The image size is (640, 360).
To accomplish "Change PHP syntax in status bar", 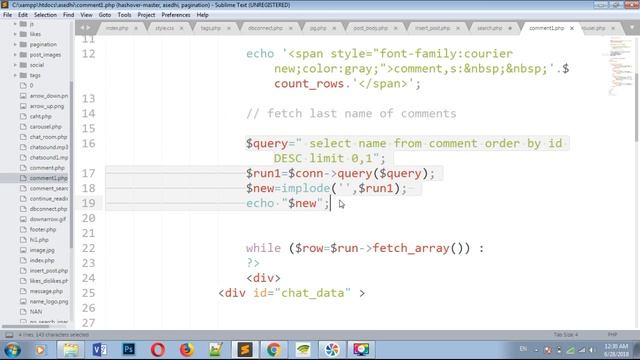I will (612, 335).
